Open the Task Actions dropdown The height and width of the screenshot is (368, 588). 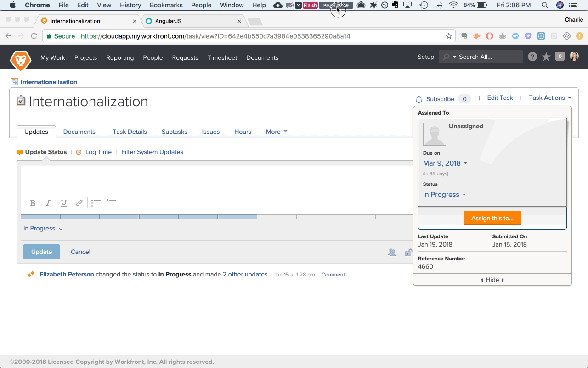(550, 98)
